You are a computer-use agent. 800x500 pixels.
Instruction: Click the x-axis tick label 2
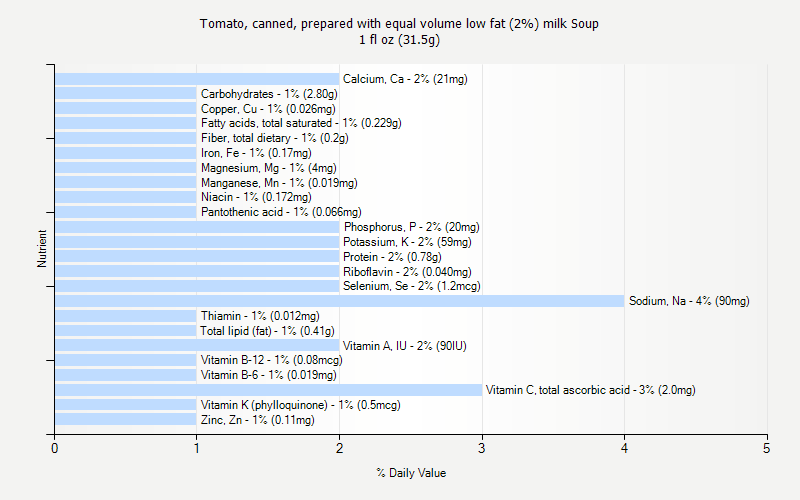339,448
